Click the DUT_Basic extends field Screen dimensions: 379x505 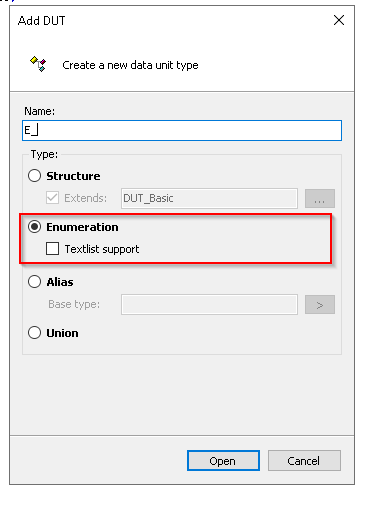tap(209, 198)
